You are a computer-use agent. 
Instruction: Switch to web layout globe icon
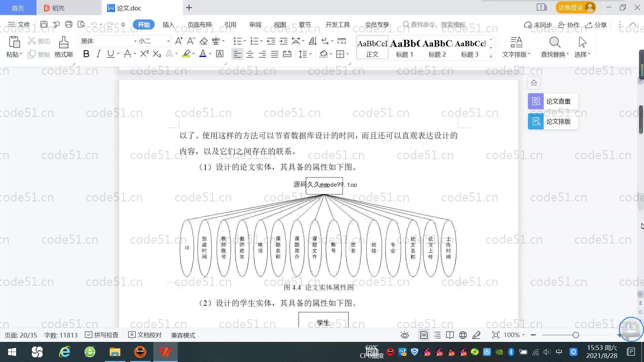pyautogui.click(x=463, y=335)
